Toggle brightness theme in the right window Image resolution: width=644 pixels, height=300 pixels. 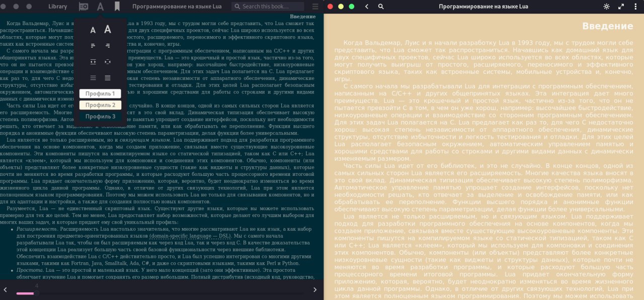pos(606,7)
